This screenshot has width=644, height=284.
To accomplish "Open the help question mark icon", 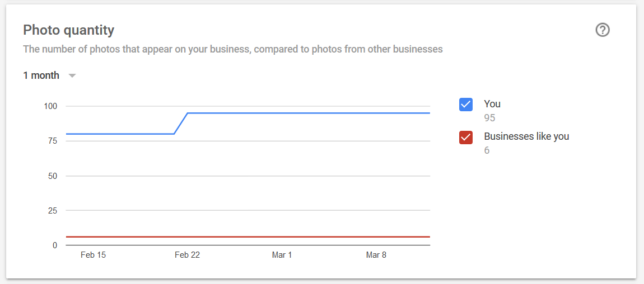I will coord(603,30).
